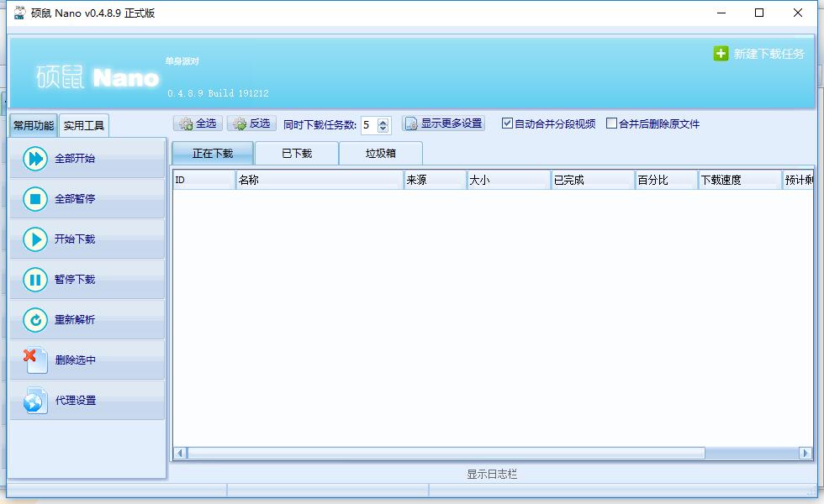This screenshot has height=504, width=824.
Task: Trigger the 重新解析 (Re-parse) icon
Action: tap(34, 319)
